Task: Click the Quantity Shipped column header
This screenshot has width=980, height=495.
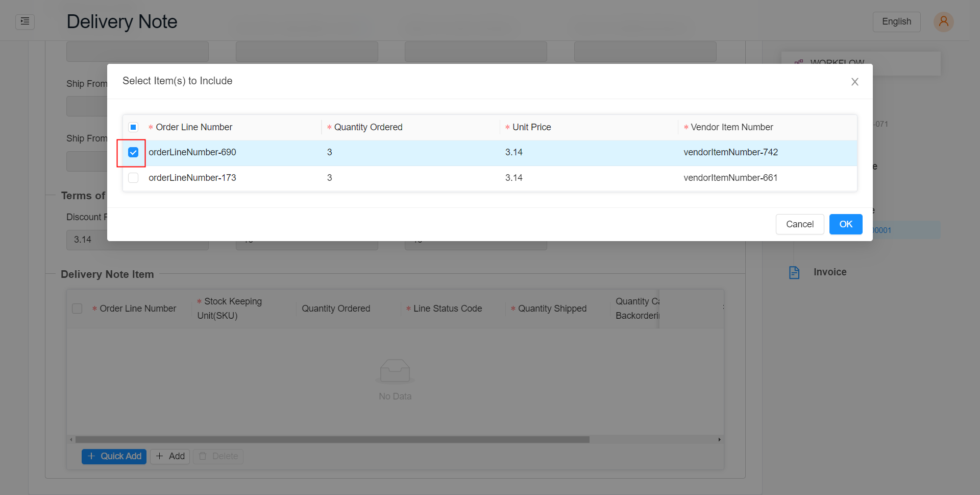Action: pos(552,309)
